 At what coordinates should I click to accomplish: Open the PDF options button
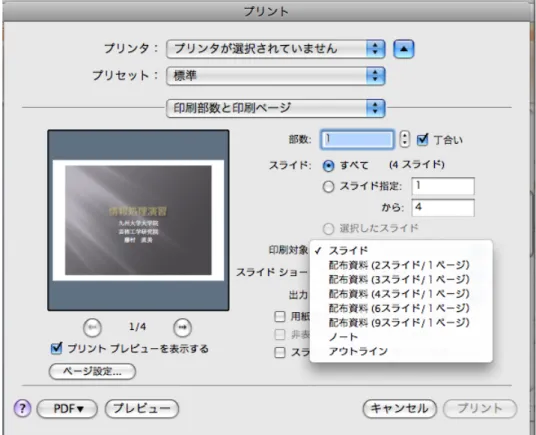[67, 409]
